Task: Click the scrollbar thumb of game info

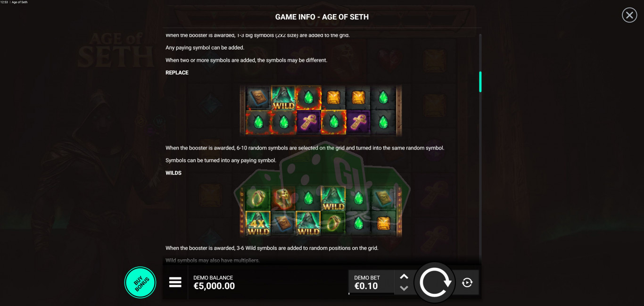Action: pos(480,82)
